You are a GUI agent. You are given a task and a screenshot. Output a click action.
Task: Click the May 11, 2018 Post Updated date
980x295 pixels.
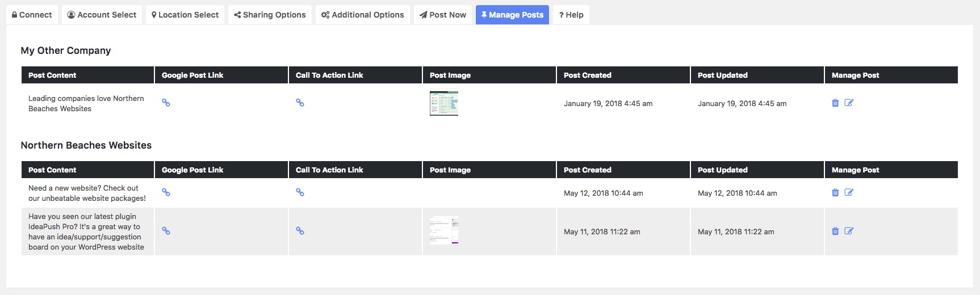(736, 231)
